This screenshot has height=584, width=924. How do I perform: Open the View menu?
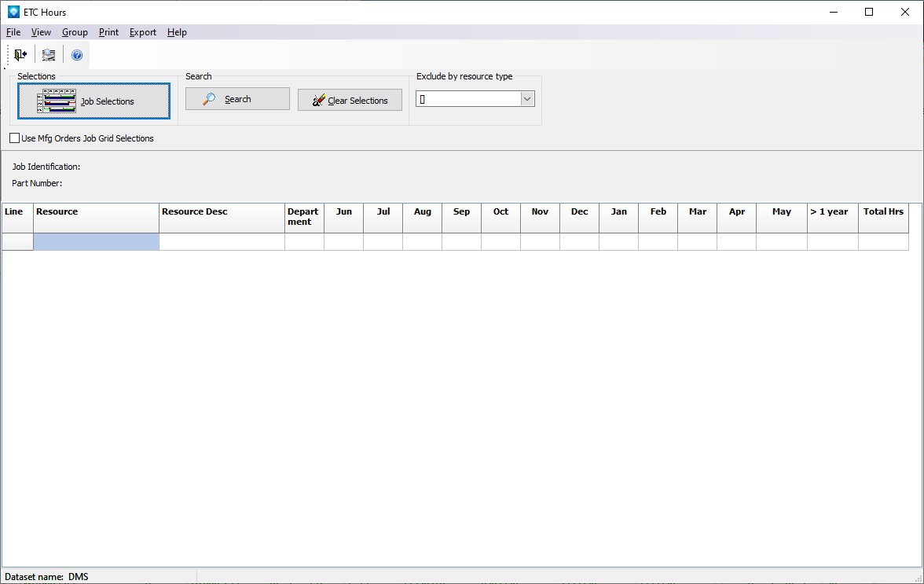(41, 32)
